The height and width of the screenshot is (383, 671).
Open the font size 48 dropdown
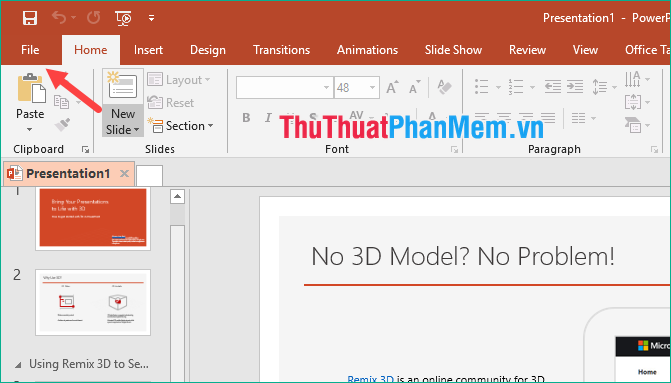pyautogui.click(x=372, y=88)
